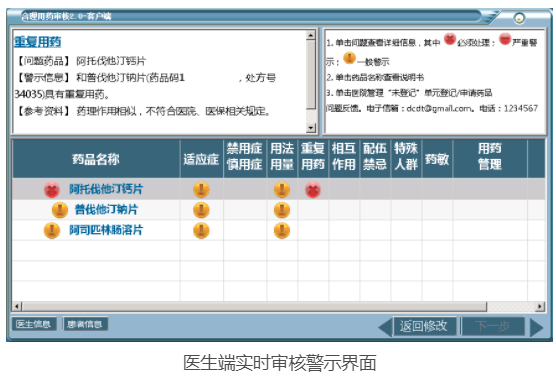Click the 特殊人群 column header

pyautogui.click(x=406, y=159)
